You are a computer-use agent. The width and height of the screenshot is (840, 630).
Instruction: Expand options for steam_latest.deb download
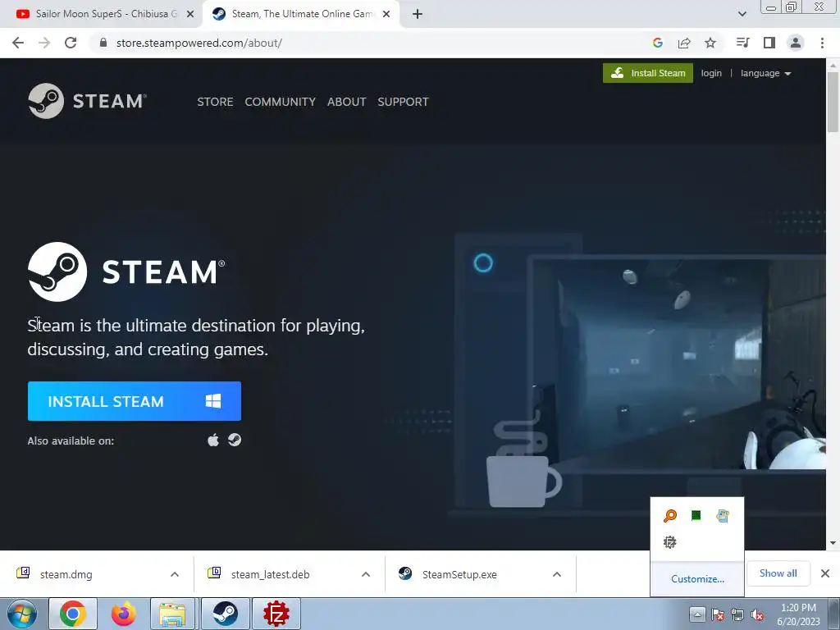coord(366,574)
